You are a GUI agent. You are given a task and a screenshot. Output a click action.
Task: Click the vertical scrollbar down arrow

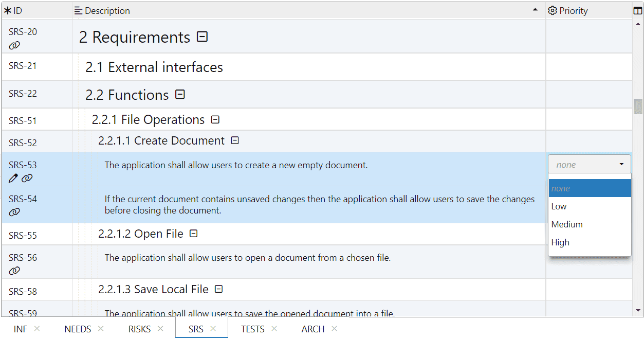[638, 310]
